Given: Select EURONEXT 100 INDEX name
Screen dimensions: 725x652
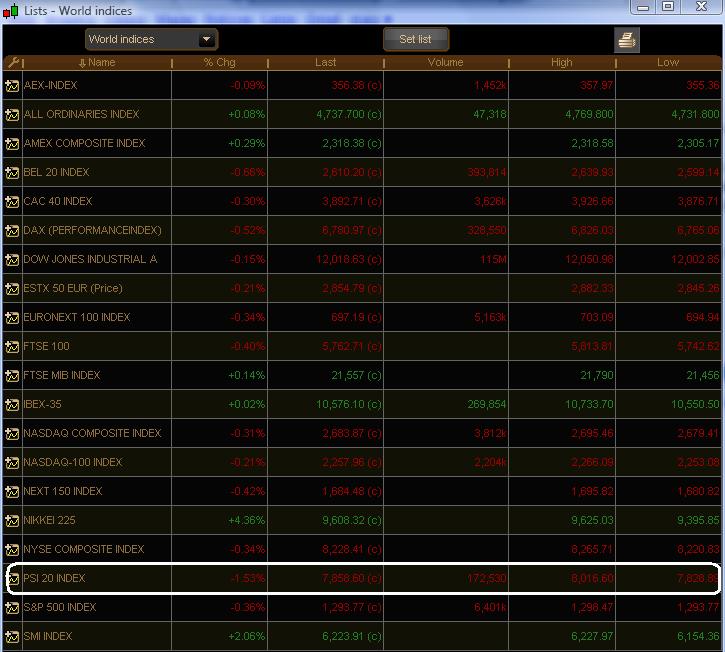Looking at the screenshot, I should (x=77, y=318).
